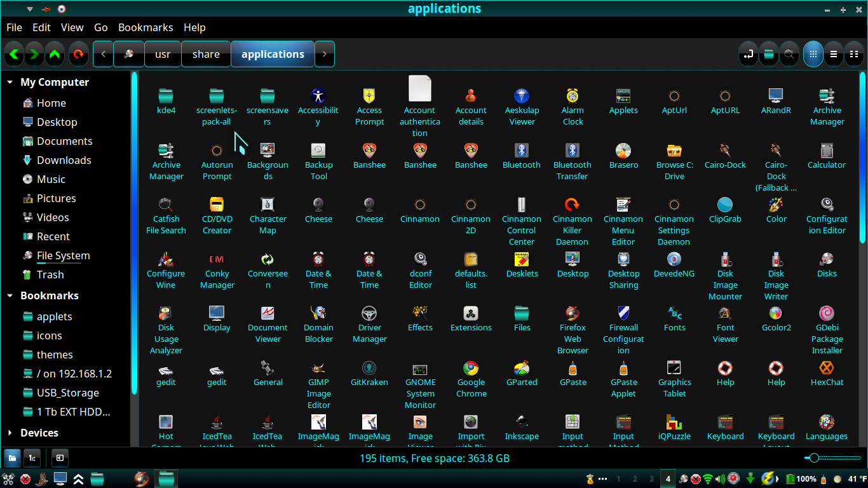
Task: Select the Inkscape icon
Action: [x=522, y=421]
